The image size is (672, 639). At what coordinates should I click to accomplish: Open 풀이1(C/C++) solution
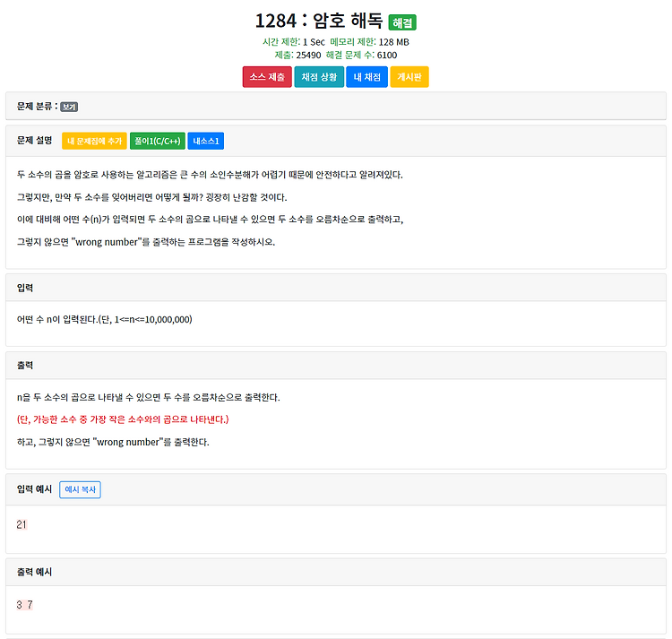[x=158, y=141]
